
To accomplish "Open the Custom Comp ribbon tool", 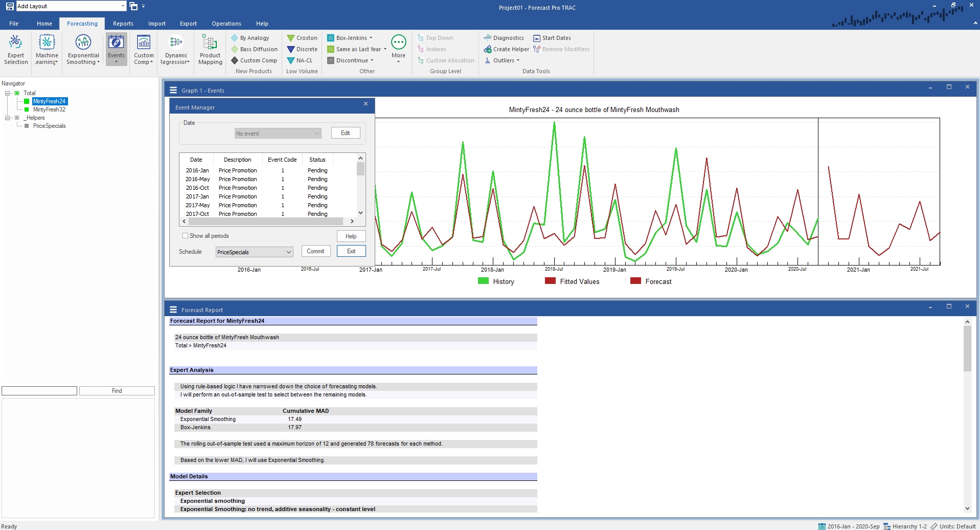I will pyautogui.click(x=144, y=50).
